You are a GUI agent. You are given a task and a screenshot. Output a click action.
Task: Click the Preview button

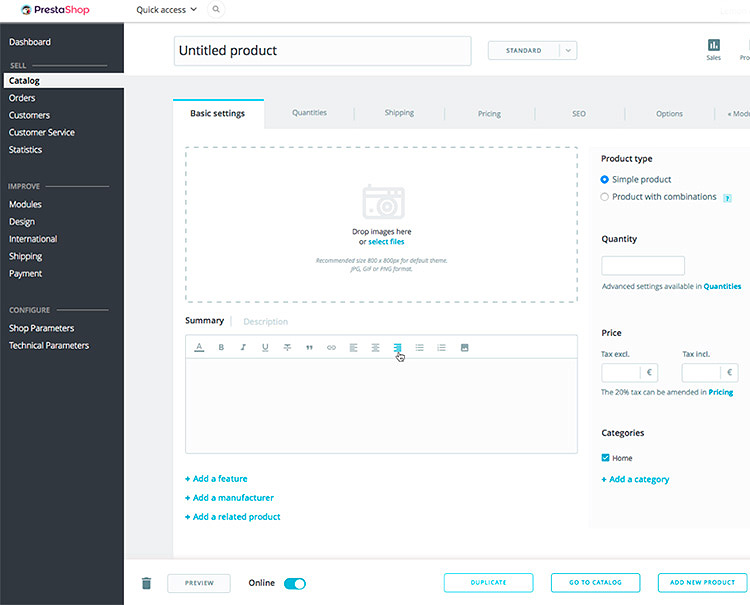pyautogui.click(x=199, y=583)
